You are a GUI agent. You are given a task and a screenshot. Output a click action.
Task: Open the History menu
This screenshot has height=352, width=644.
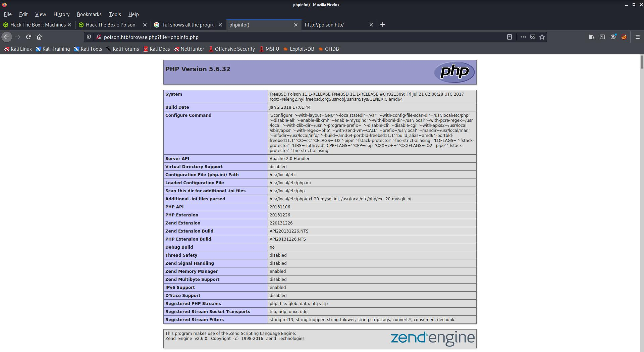click(61, 14)
